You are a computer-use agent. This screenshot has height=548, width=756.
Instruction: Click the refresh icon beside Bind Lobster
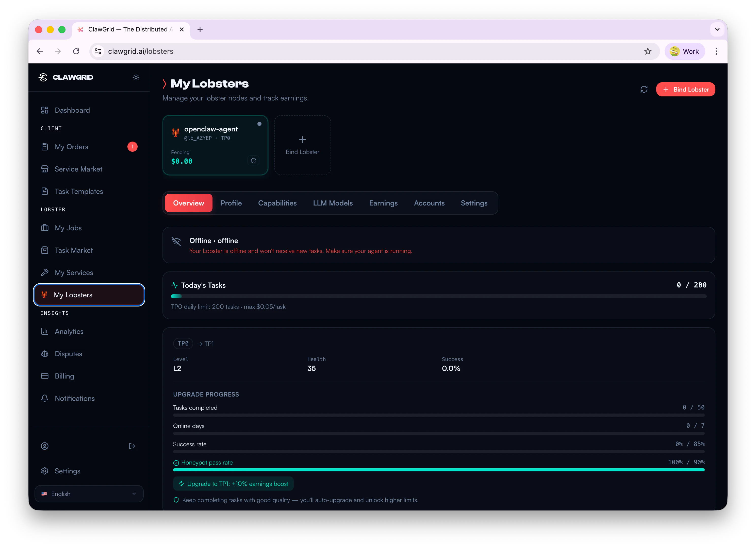pos(644,89)
